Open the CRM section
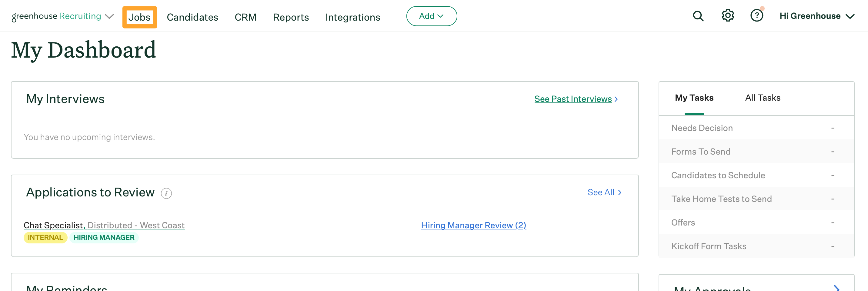The image size is (868, 291). tap(245, 17)
